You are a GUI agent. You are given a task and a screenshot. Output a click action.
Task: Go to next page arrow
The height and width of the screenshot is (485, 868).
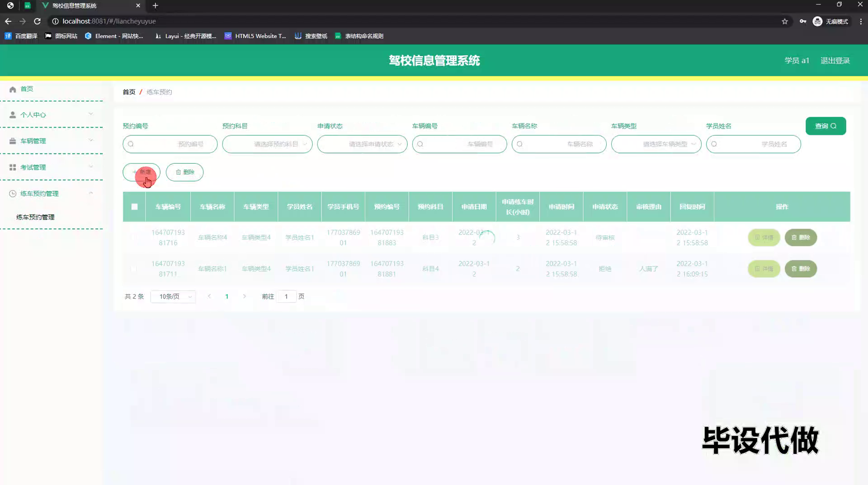[x=245, y=296]
